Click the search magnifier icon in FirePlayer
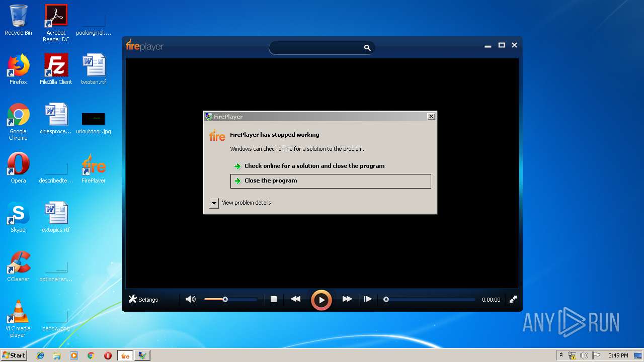Screen dimensions: 644x362 click(367, 48)
